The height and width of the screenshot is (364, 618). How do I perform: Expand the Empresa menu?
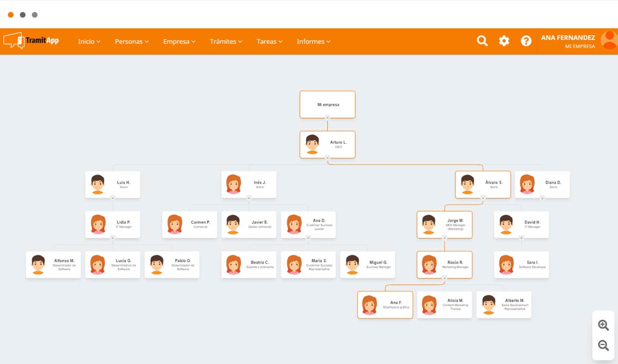(179, 41)
